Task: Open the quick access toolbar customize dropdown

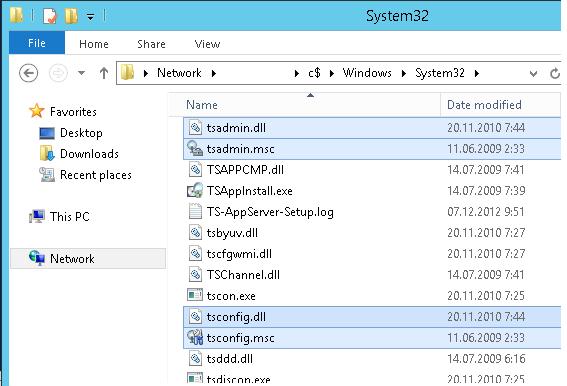Action: point(90,17)
